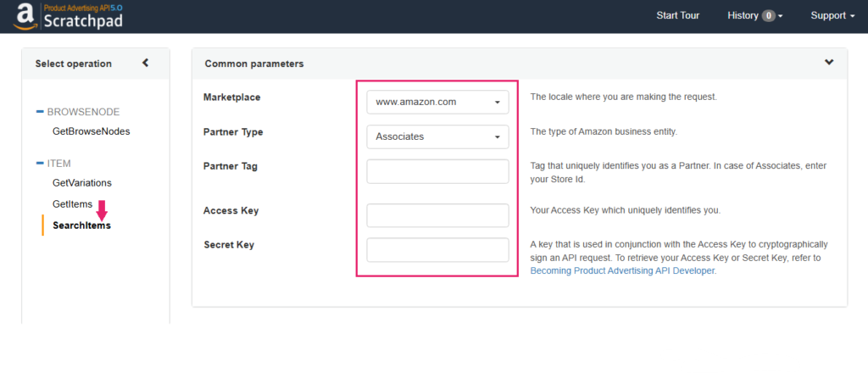Click the Partner Type label

click(233, 132)
